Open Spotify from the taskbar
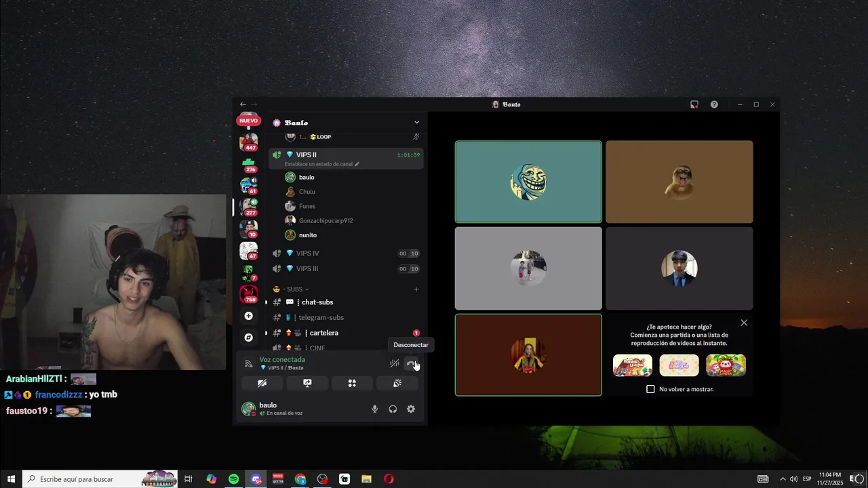The width and height of the screenshot is (868, 488). tap(233, 479)
